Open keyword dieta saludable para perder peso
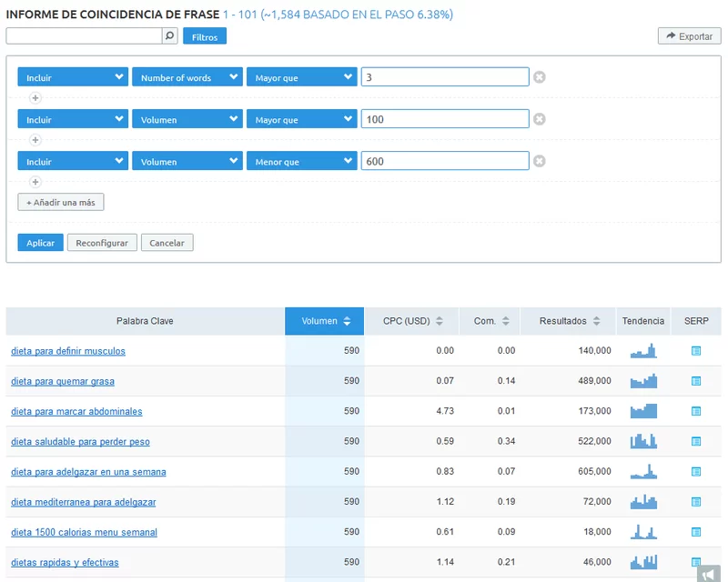 click(80, 441)
